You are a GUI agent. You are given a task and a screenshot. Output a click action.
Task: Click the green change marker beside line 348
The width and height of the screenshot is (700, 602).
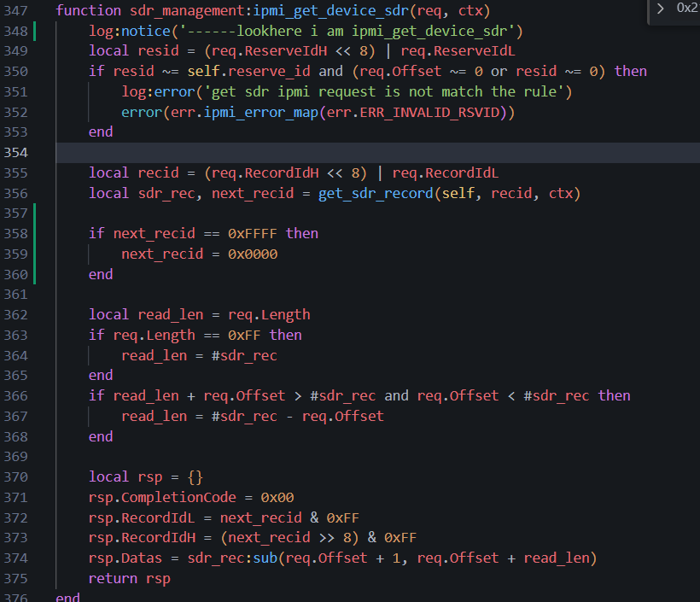[35, 32]
